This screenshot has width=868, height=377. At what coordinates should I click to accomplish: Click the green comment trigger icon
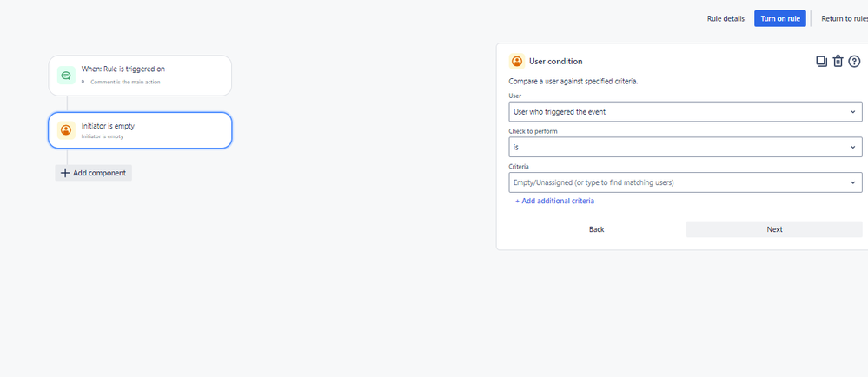click(x=66, y=76)
